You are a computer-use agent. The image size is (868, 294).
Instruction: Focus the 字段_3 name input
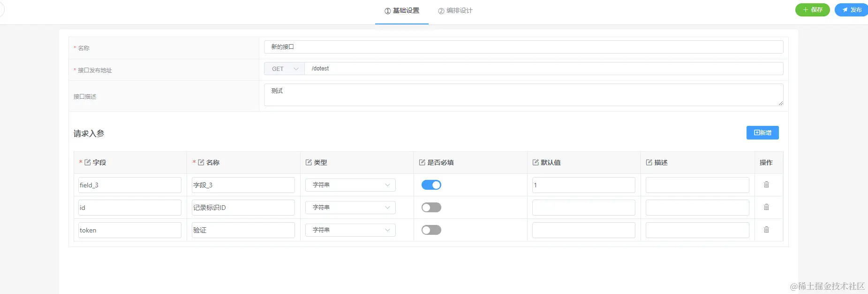[243, 185]
